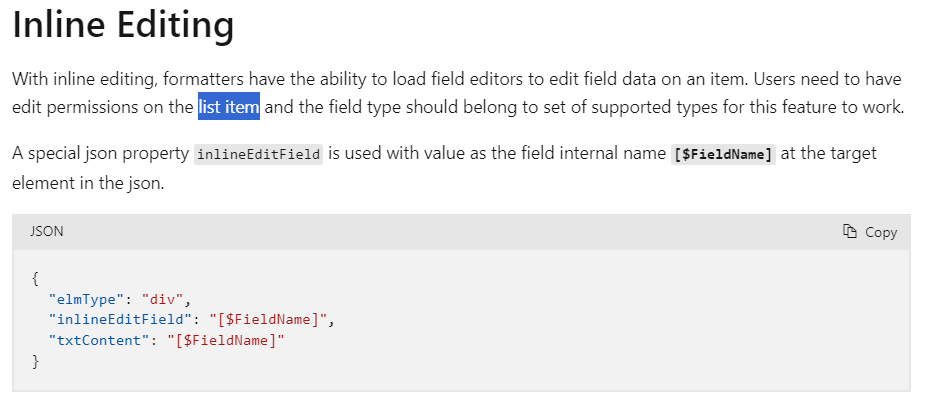
Task: Click the Inline Editing heading
Action: tap(123, 26)
